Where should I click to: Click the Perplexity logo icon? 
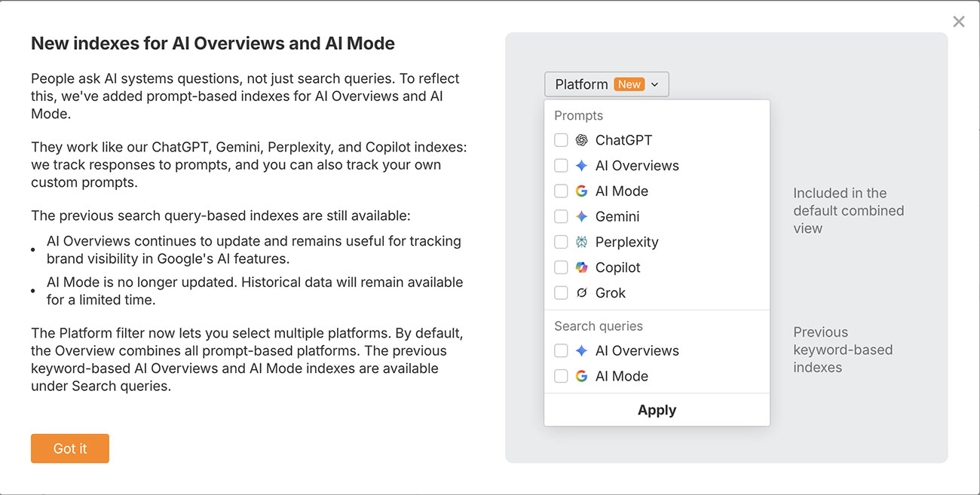(581, 242)
